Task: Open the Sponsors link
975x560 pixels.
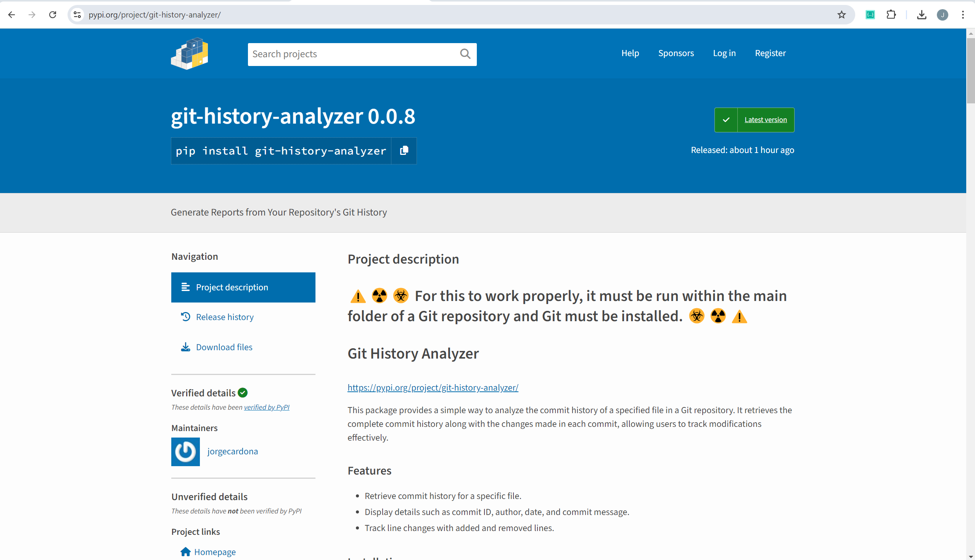Action: point(676,53)
